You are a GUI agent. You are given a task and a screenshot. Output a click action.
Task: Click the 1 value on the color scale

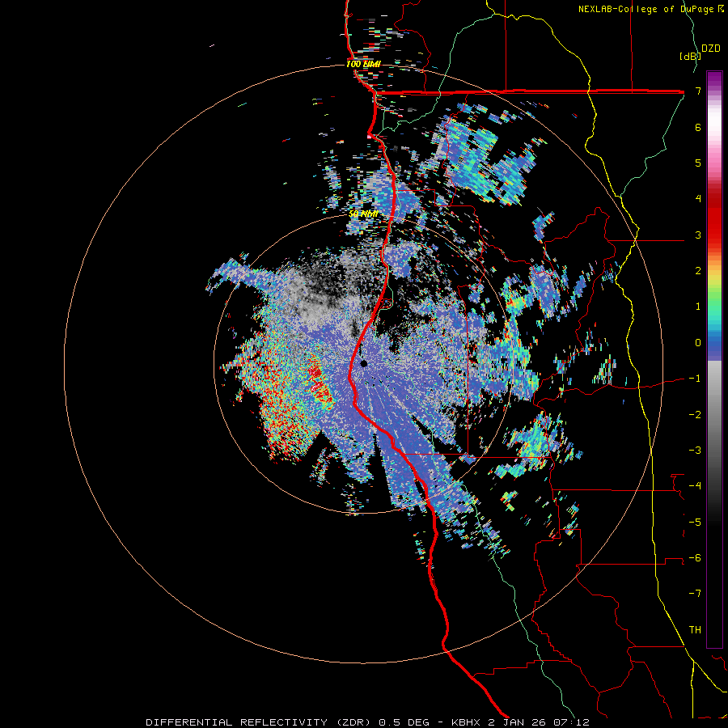click(x=698, y=307)
